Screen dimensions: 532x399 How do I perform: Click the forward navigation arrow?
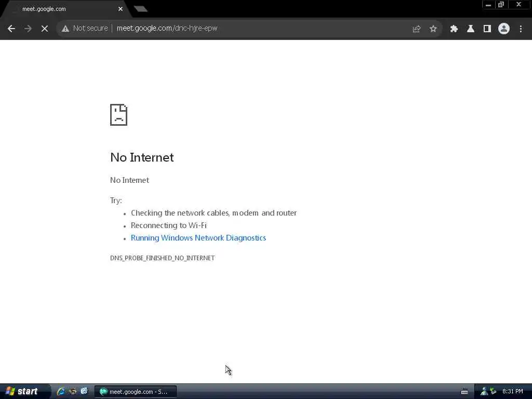click(28, 29)
